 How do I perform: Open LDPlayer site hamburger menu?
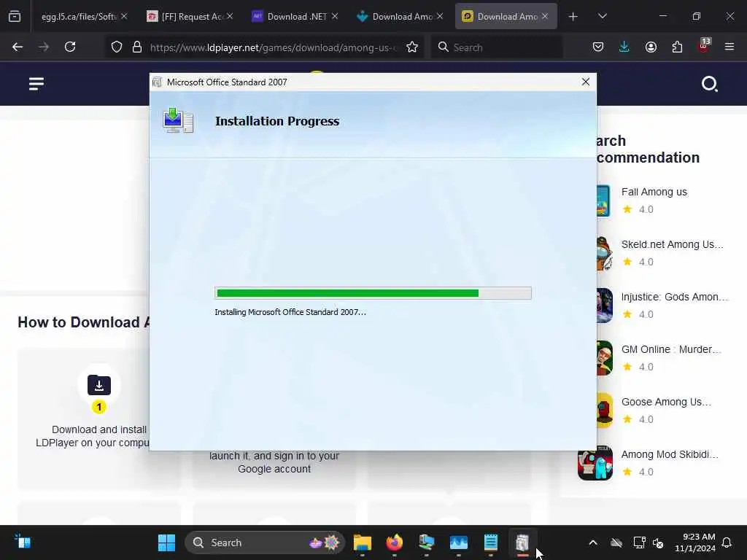click(x=36, y=84)
